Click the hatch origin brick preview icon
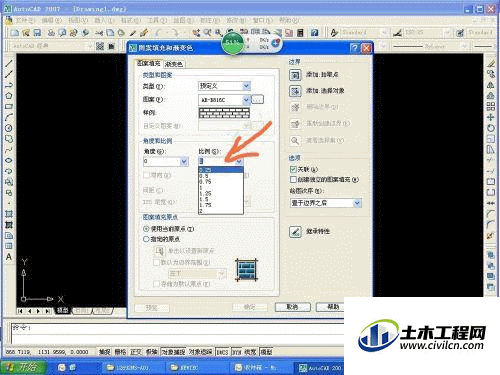500x375 pixels. pos(246,270)
